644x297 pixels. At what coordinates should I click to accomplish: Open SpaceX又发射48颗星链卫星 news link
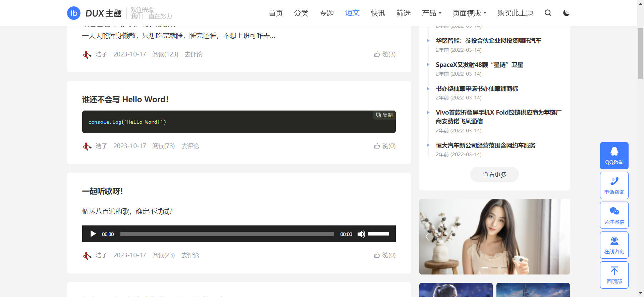point(479,65)
